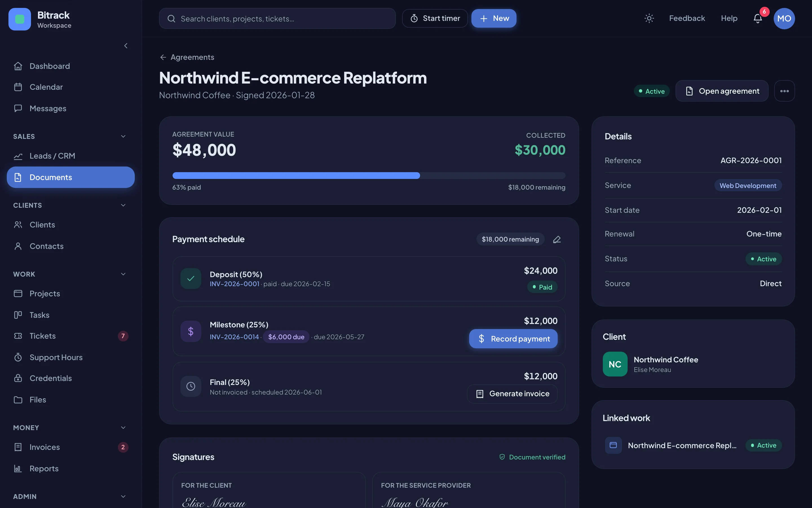The height and width of the screenshot is (508, 812).
Task: Open invoice INV-2026-0014
Action: (234, 337)
